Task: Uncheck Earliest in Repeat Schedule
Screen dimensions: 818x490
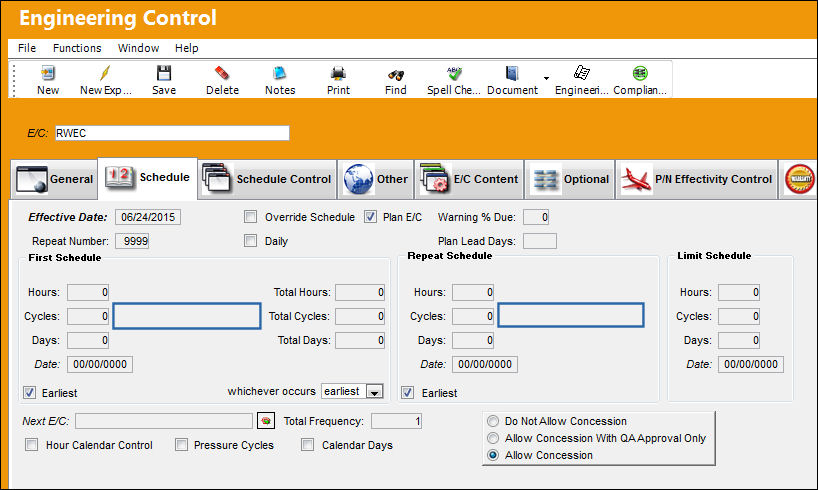Action: click(407, 392)
